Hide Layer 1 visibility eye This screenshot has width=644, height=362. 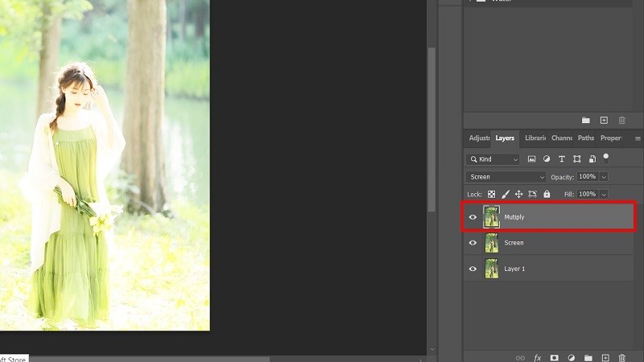point(473,269)
